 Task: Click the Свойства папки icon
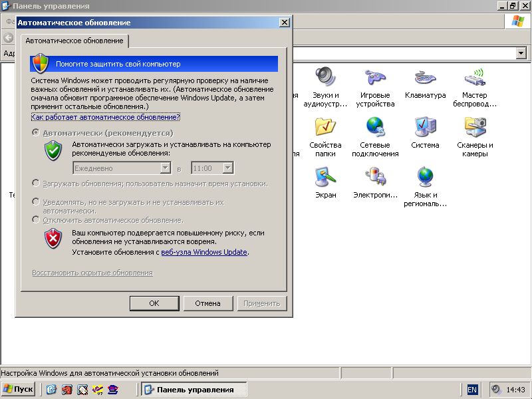pos(325,127)
